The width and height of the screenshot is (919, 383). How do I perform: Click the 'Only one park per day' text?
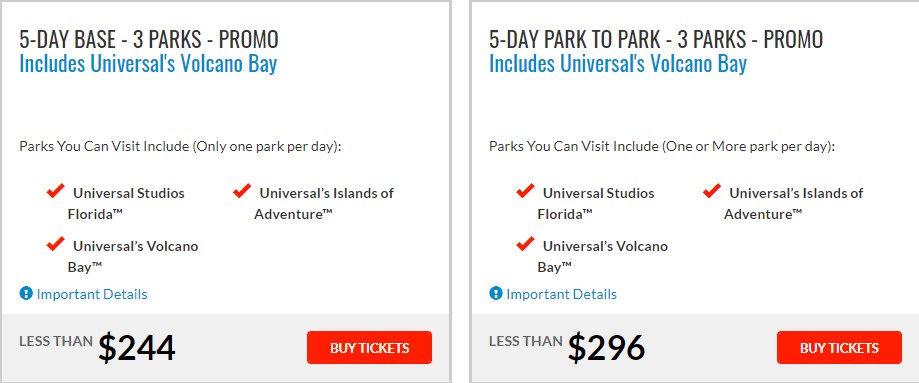tap(267, 147)
